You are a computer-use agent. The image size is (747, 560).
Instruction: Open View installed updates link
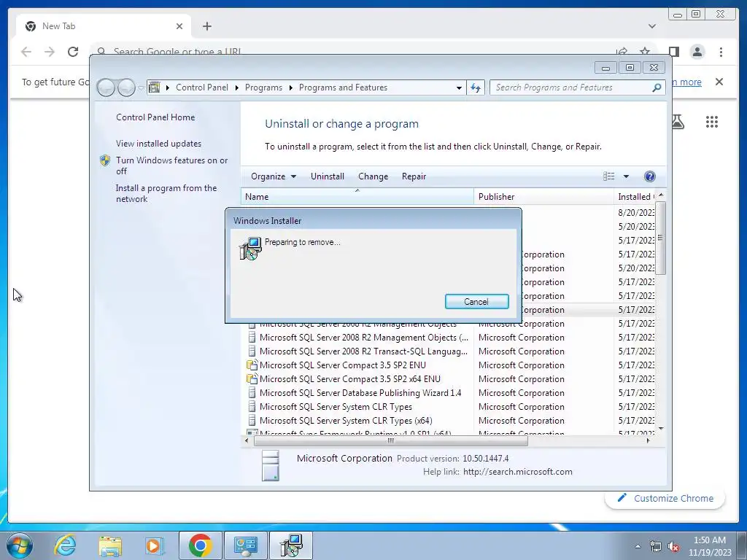coord(158,144)
